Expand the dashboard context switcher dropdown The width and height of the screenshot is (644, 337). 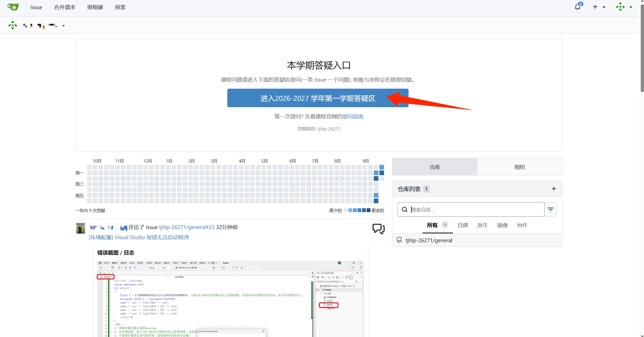[x=63, y=26]
